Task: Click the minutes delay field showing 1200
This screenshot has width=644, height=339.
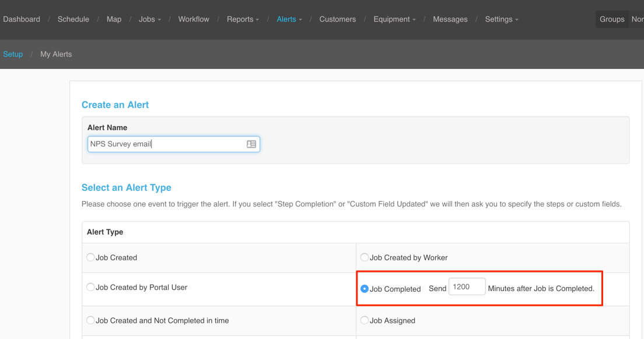Action: pos(467,287)
